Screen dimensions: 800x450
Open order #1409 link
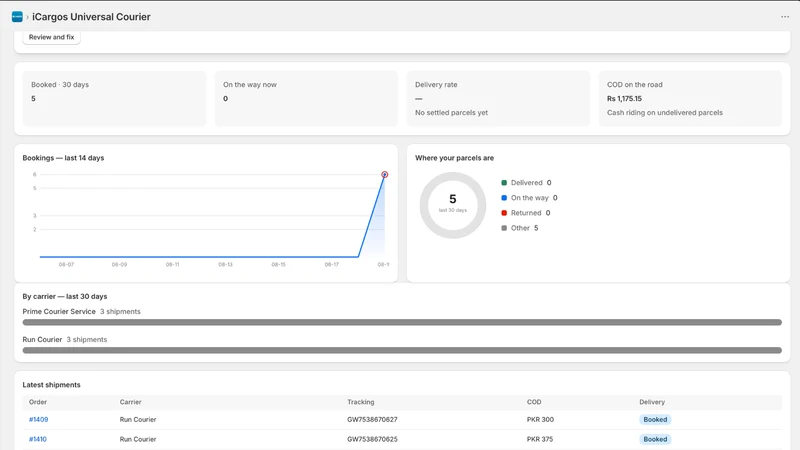pyautogui.click(x=38, y=419)
